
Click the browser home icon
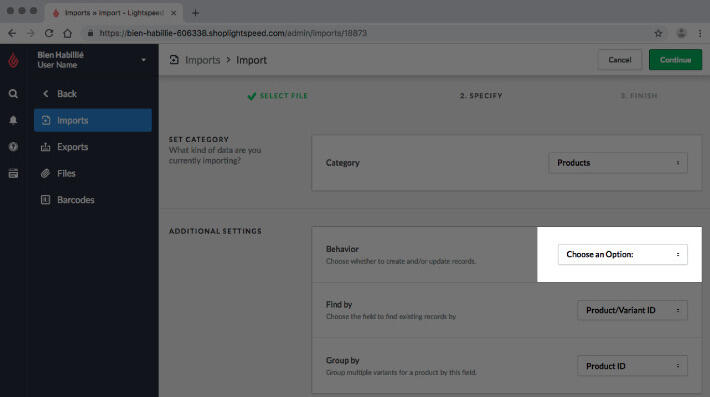[67, 33]
